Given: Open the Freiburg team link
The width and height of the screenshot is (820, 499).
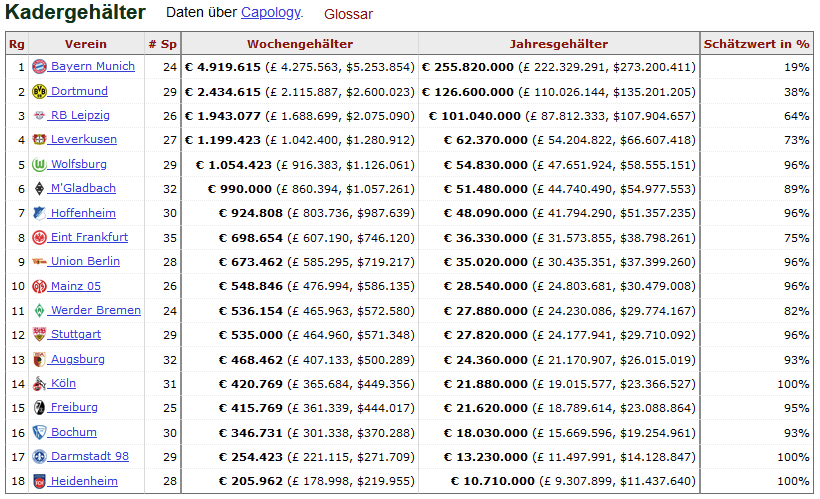Looking at the screenshot, I should [x=74, y=407].
